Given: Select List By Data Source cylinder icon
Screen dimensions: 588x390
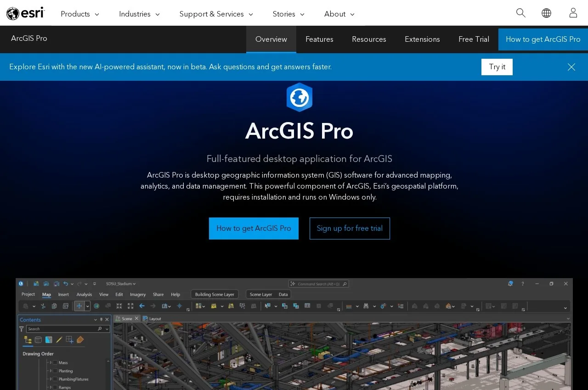Looking at the screenshot, I should (x=38, y=340).
